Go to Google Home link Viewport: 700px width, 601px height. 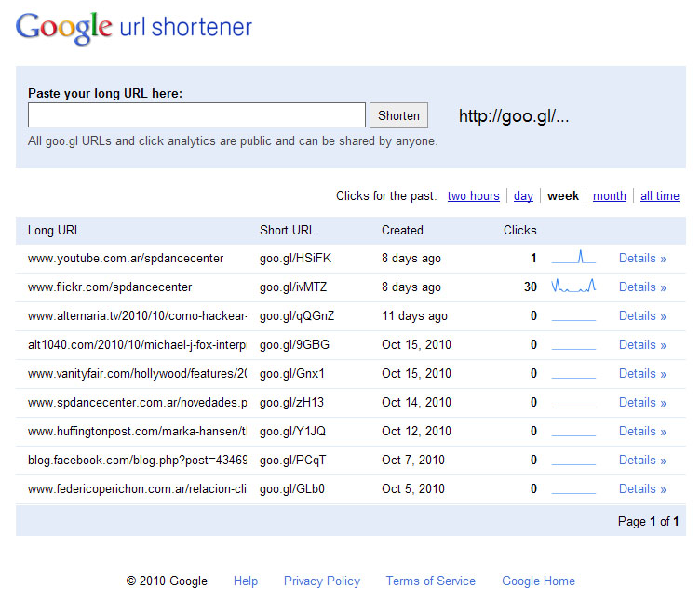click(x=538, y=581)
